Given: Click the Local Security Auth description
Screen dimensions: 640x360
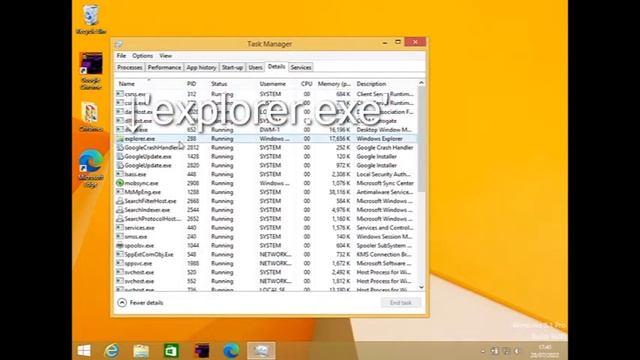Looking at the screenshot, I should click(384, 174).
